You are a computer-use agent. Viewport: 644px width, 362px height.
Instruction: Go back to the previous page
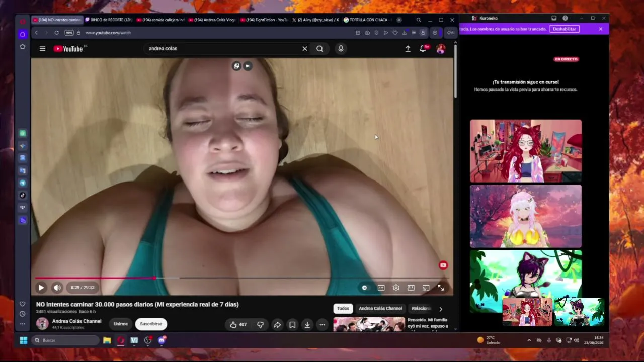[x=36, y=33]
